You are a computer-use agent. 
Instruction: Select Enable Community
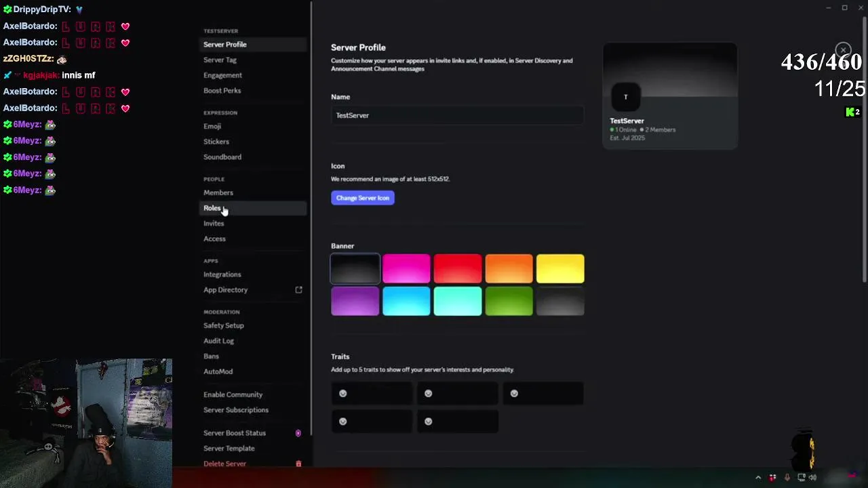(x=254, y=394)
